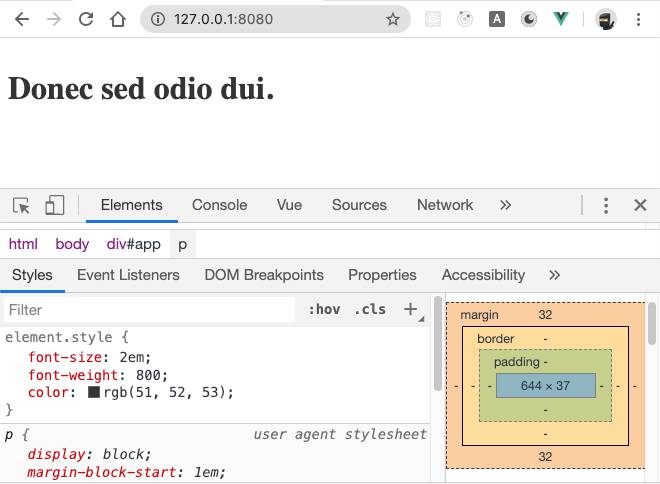The height and width of the screenshot is (484, 660).
Task: Click the Filter styles input field
Action: [150, 310]
